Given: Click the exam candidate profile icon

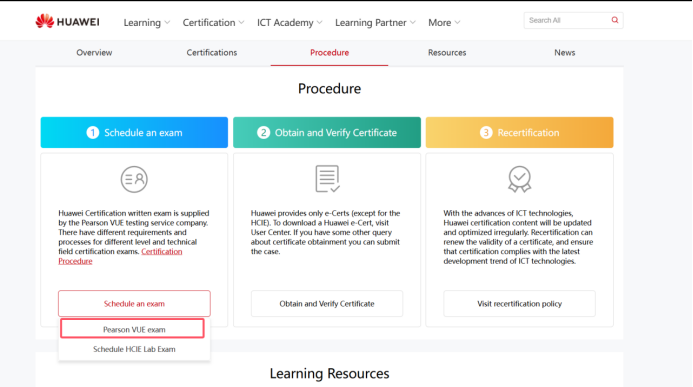Looking at the screenshot, I should click(x=134, y=179).
